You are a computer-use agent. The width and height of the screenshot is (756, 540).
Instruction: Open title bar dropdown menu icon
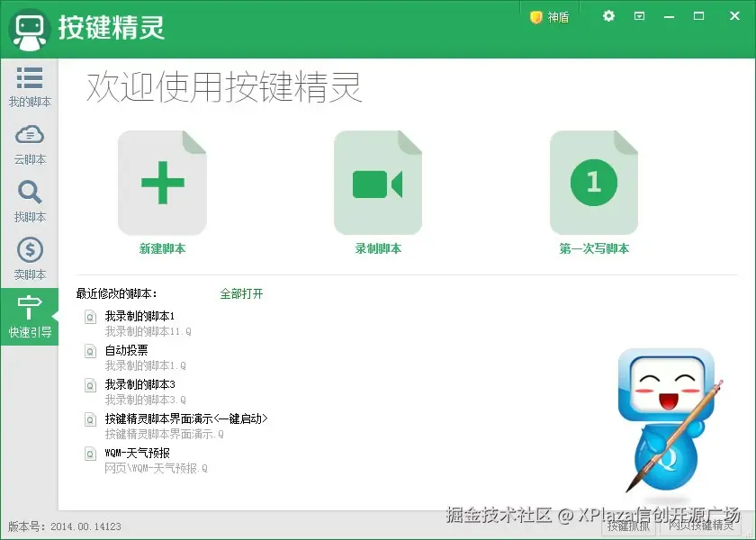pyautogui.click(x=639, y=16)
